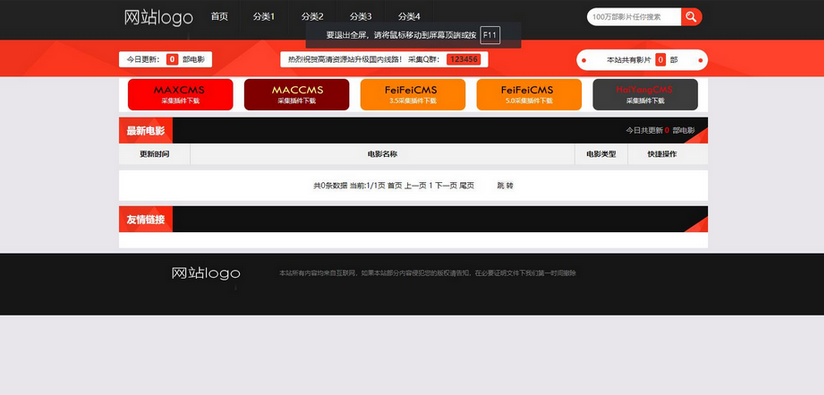The width and height of the screenshot is (824, 395).
Task: Click the 上一页 pagination link
Action: 415,185
